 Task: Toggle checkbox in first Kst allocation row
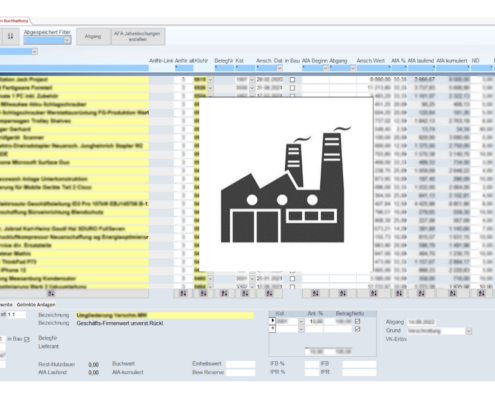(x=357, y=321)
